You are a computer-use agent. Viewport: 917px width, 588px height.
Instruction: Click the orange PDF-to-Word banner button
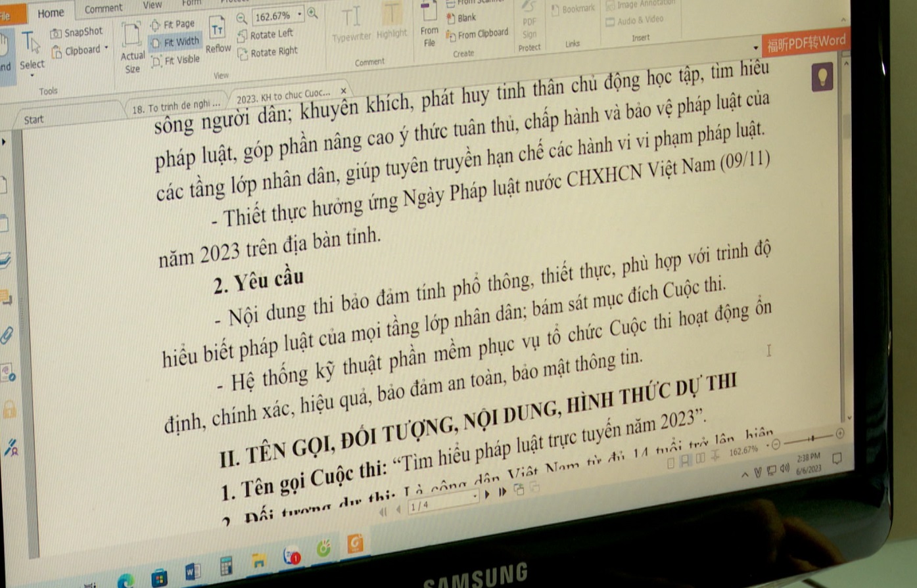pyautogui.click(x=806, y=43)
